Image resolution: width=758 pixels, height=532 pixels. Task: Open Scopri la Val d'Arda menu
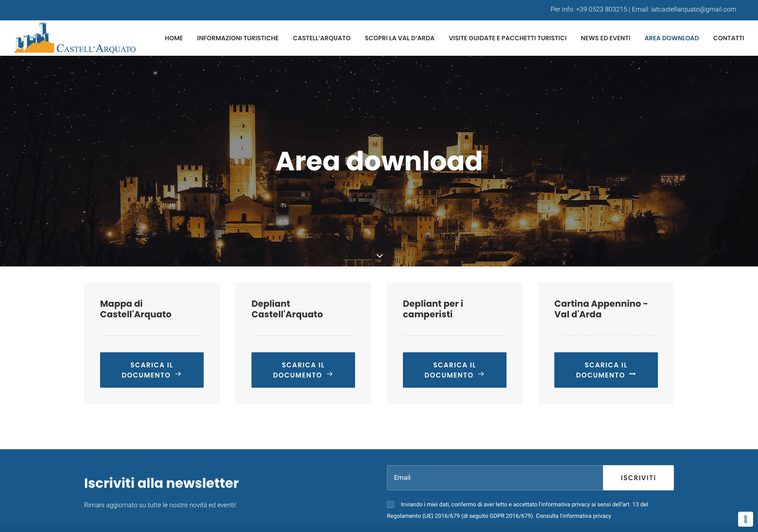pyautogui.click(x=399, y=38)
